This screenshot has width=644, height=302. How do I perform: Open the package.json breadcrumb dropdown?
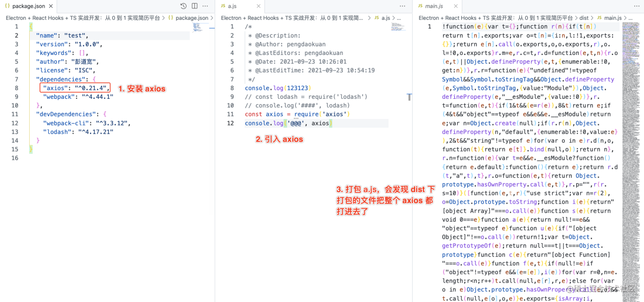click(191, 18)
